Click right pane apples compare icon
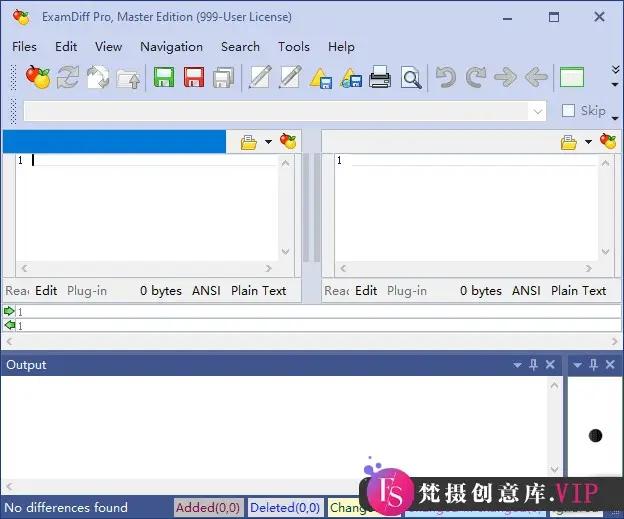 click(x=608, y=141)
